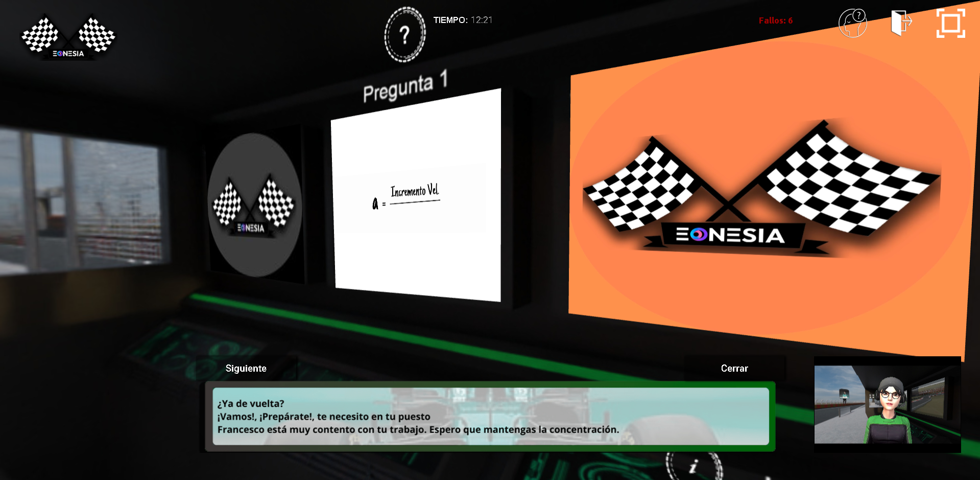The image size is (980, 480).
Task: Exit the game with door icon
Action: pos(901,23)
